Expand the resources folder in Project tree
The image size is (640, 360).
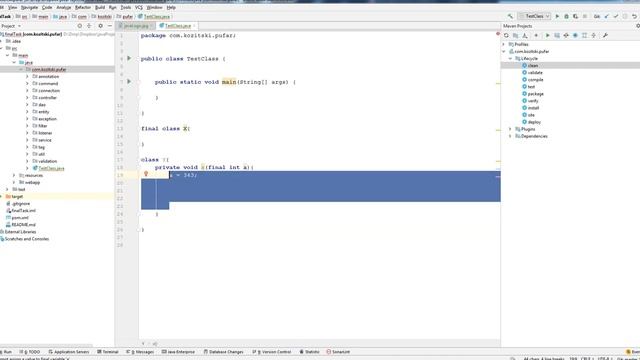coord(14,175)
